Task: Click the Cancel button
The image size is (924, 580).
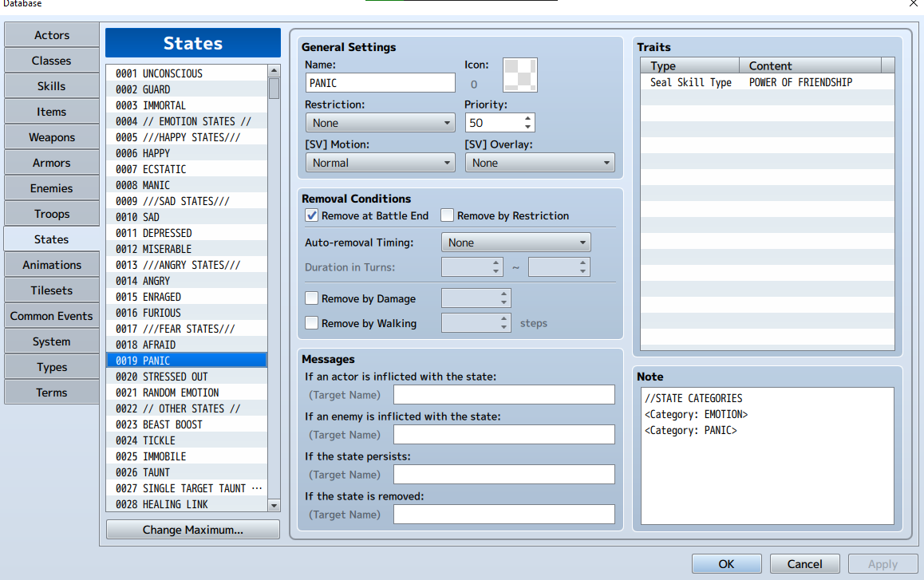Action: [804, 564]
